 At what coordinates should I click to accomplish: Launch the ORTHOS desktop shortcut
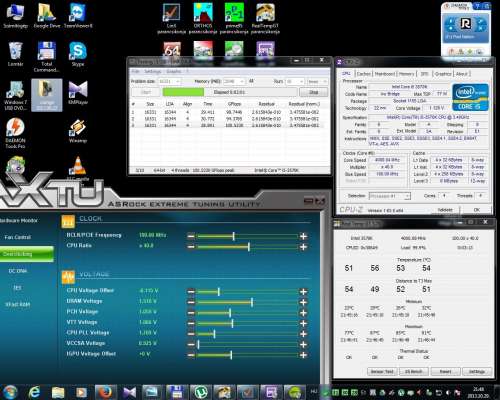pos(203,19)
